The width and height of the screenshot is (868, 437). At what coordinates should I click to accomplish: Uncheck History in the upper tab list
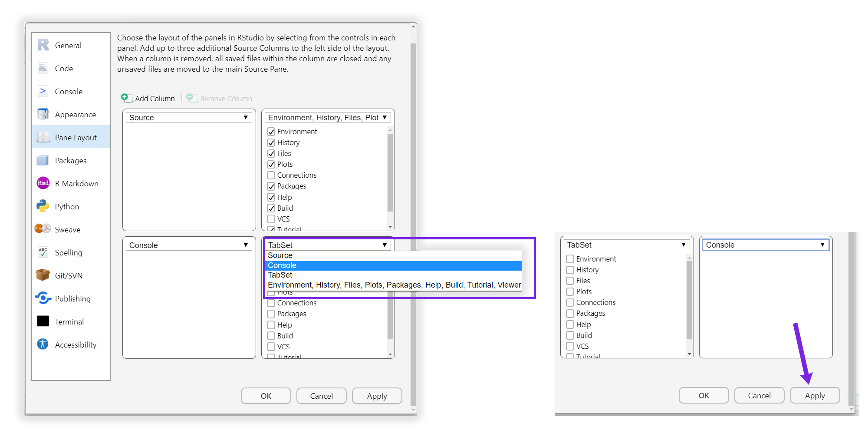click(x=271, y=142)
